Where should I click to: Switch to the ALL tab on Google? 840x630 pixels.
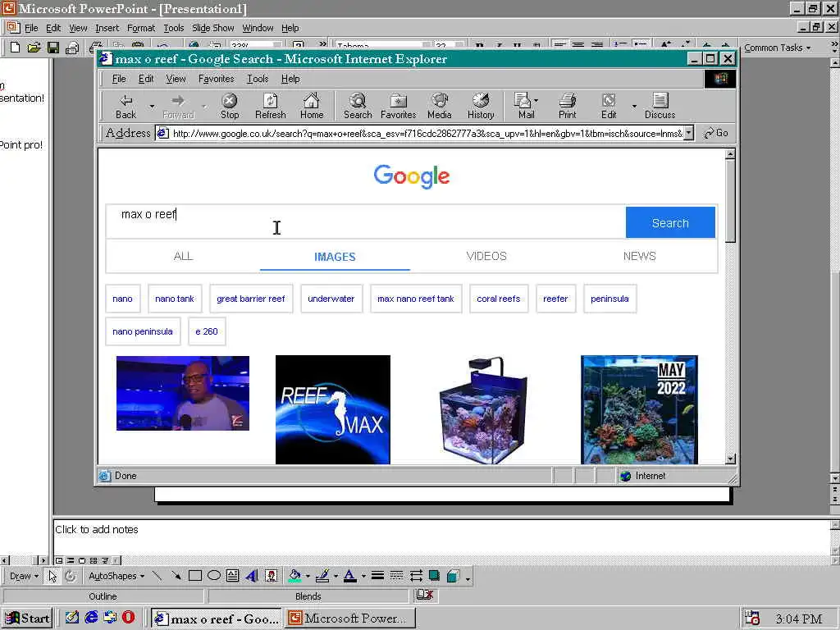click(183, 256)
